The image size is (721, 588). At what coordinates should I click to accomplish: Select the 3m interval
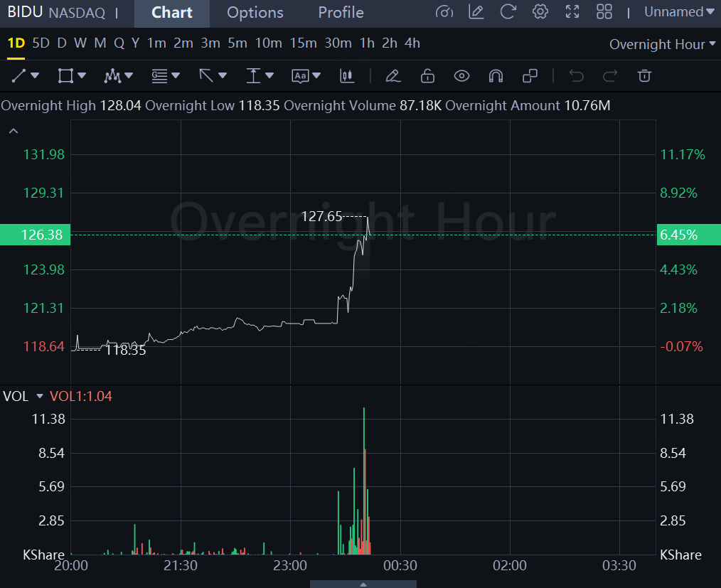click(210, 43)
